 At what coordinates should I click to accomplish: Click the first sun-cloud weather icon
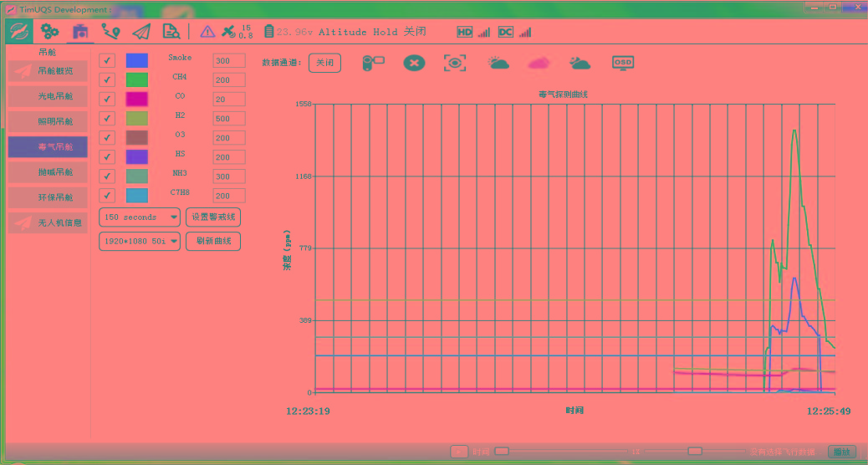coord(498,63)
